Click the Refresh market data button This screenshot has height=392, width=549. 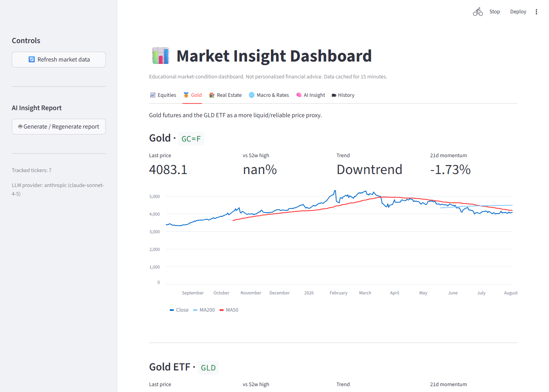point(59,60)
